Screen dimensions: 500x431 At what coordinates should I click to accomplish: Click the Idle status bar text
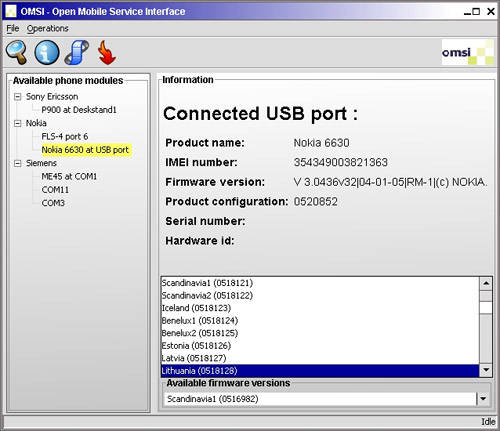(488, 422)
